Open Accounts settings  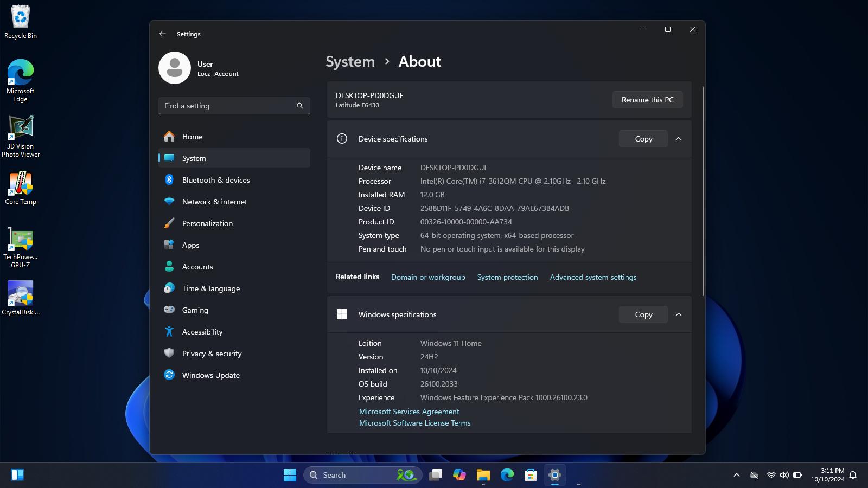(234, 267)
